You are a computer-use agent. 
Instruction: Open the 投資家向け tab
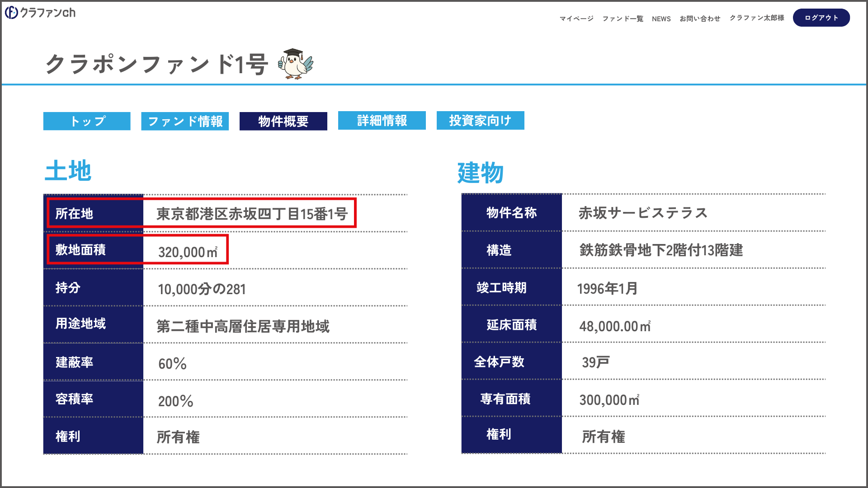[480, 121]
